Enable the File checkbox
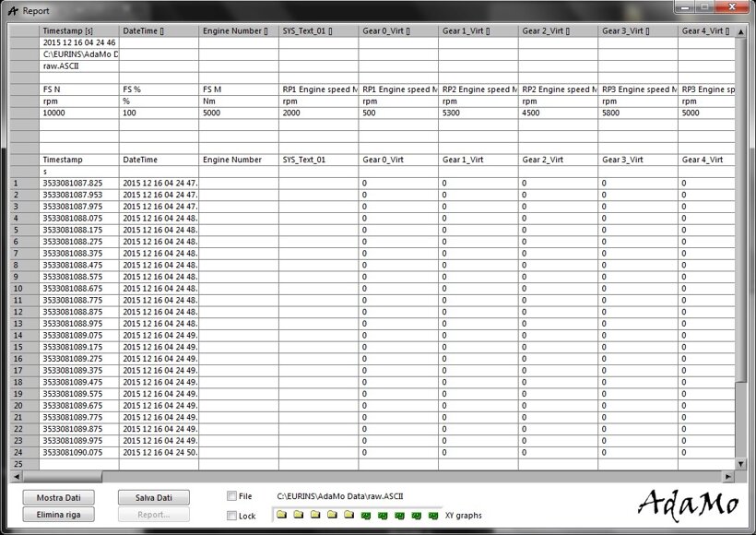The image size is (756, 535). pyautogui.click(x=231, y=496)
